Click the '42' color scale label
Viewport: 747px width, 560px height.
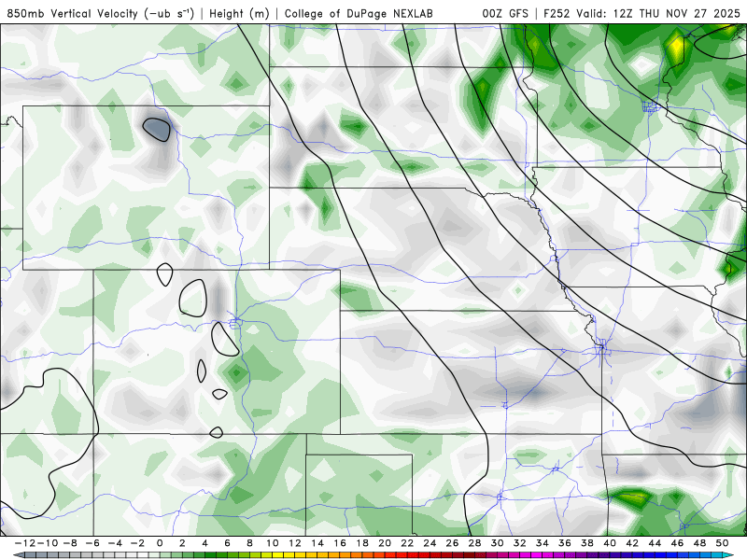(632, 543)
